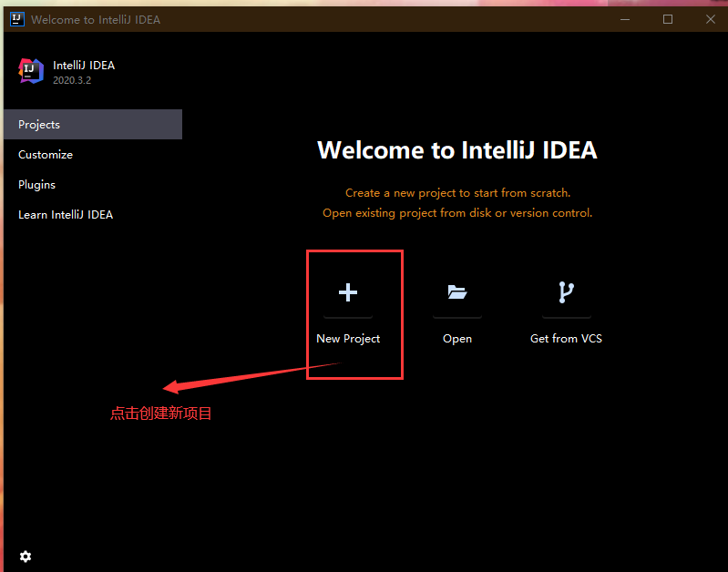Maximize the Welcome window

tap(668, 19)
